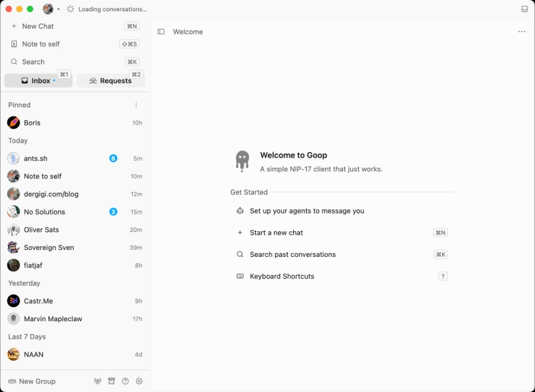535x392 pixels.
Task: Open the help question mark icon in footer
Action: (125, 381)
